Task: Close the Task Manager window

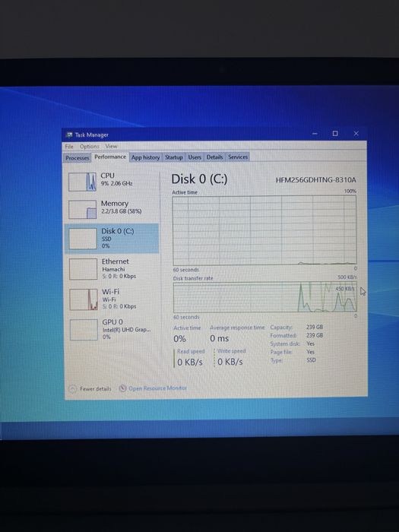Action: coord(356,133)
